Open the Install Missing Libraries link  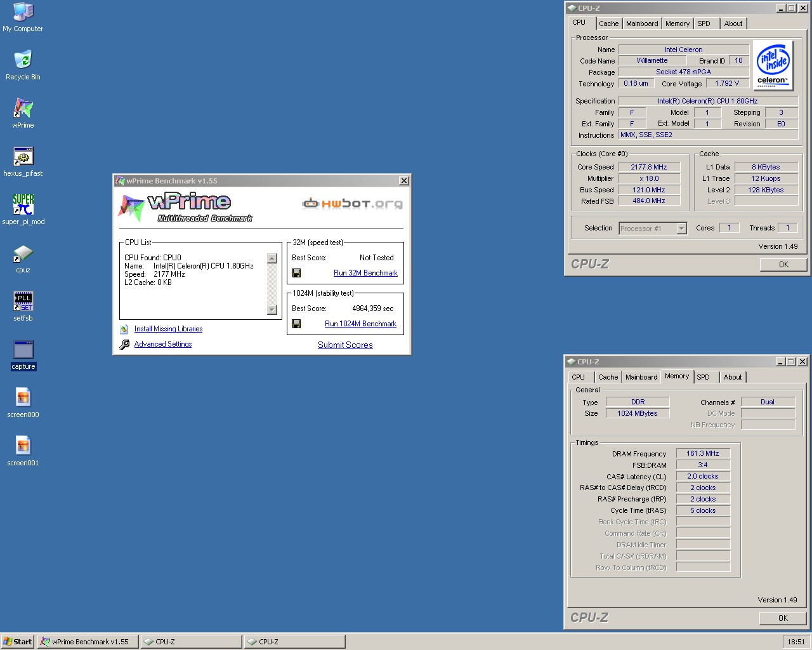coord(168,329)
